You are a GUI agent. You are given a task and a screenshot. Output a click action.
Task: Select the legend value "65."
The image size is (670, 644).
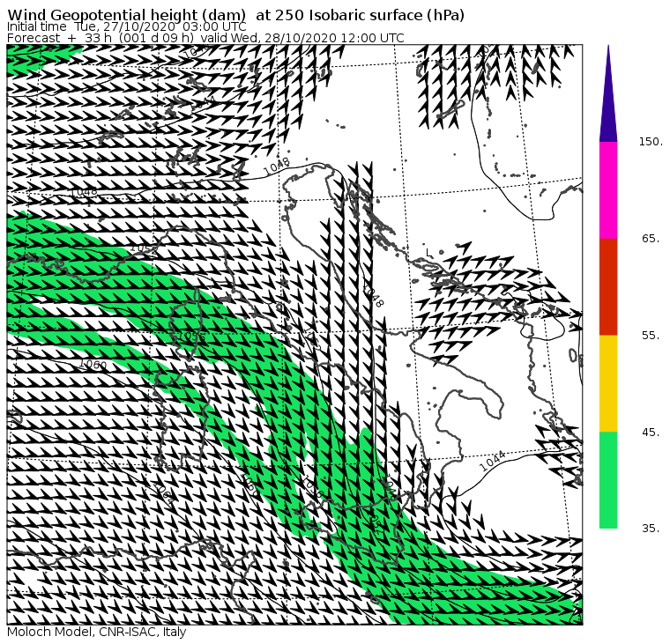651,238
